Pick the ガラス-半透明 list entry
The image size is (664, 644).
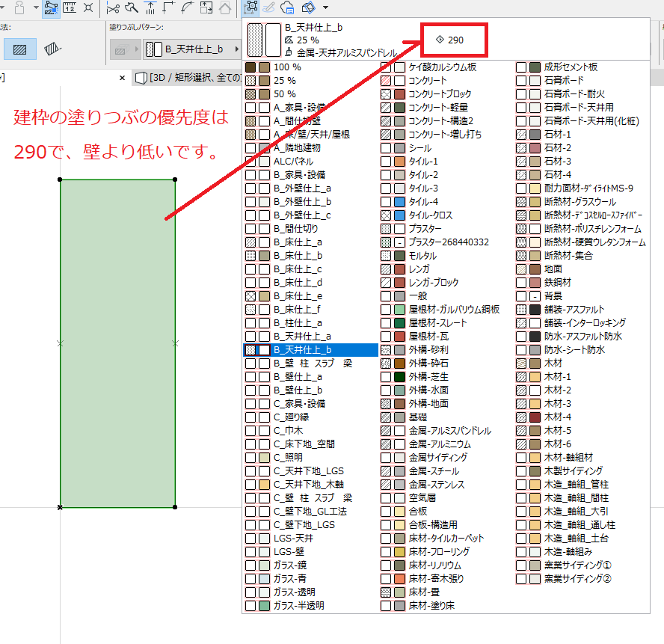(x=298, y=606)
